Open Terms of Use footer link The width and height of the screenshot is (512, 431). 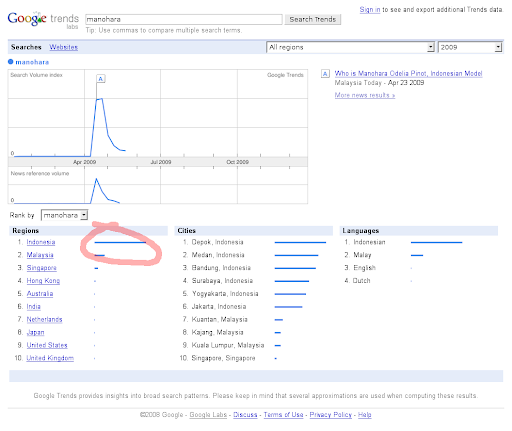click(x=283, y=415)
